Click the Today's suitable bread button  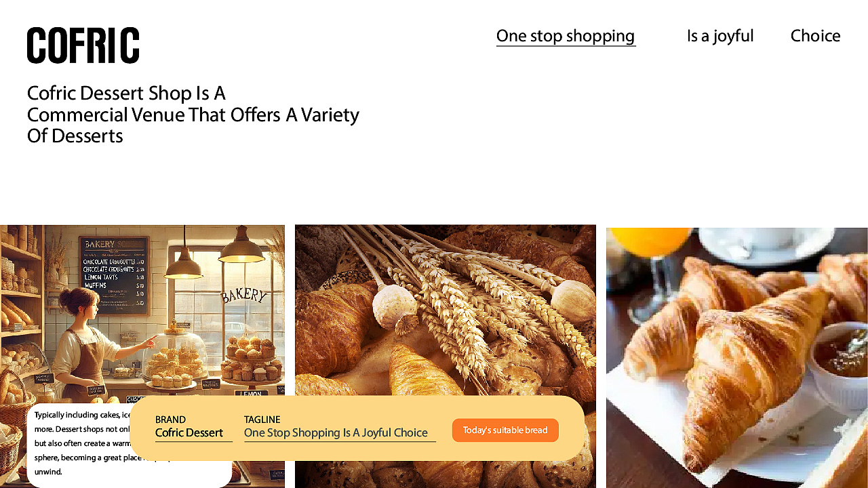505,430
